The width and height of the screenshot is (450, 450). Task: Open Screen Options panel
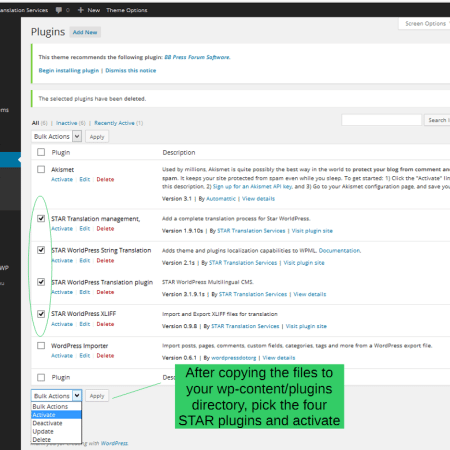point(425,24)
